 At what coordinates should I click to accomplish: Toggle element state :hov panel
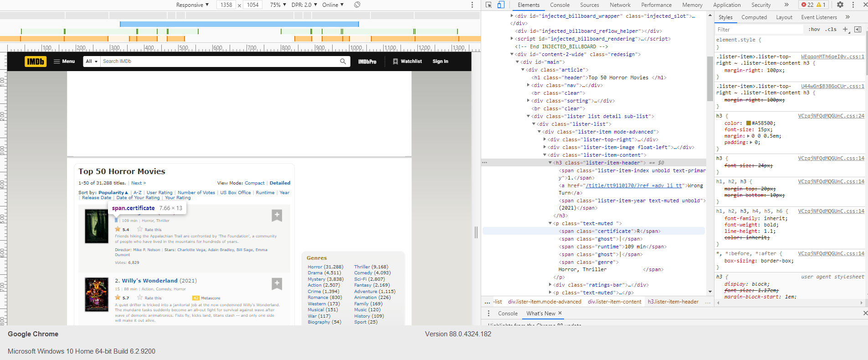pyautogui.click(x=814, y=30)
